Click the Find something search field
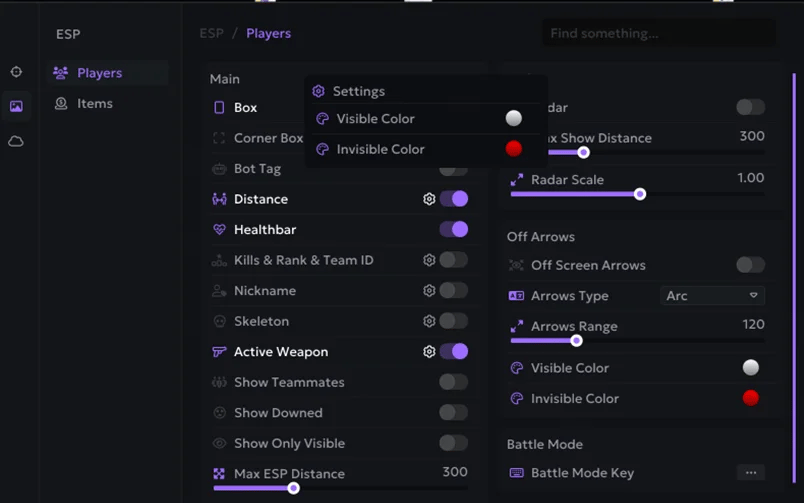 [658, 33]
